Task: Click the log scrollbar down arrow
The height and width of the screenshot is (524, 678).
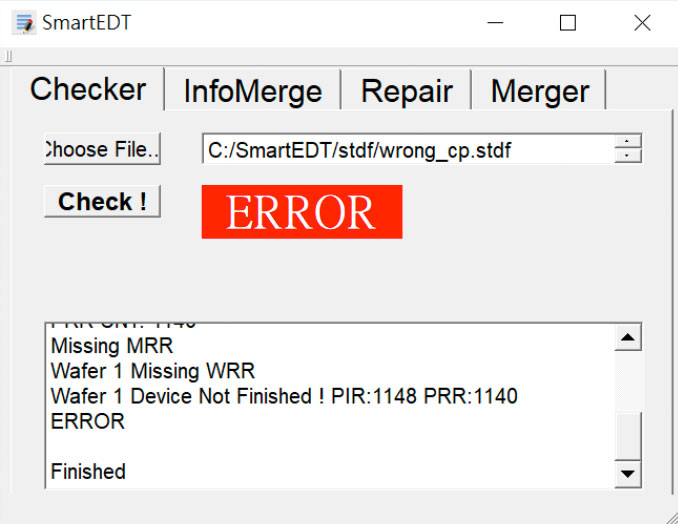Action: 627,473
